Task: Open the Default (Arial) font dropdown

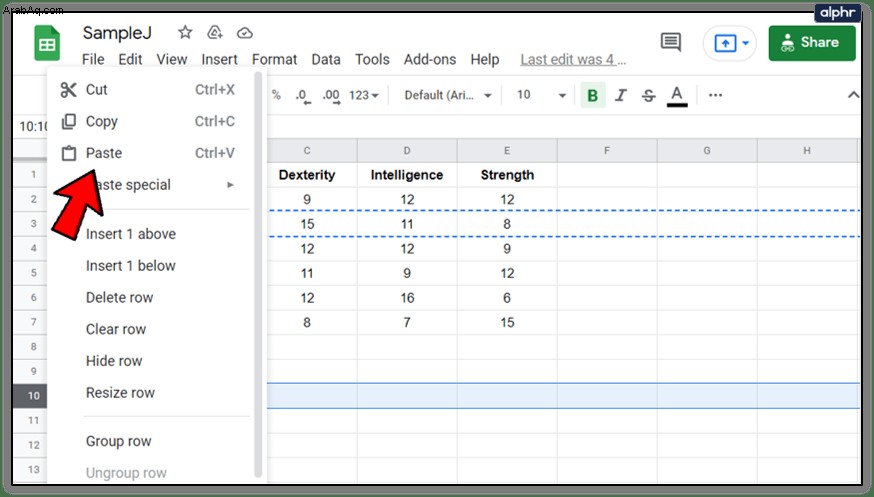Action: point(448,95)
